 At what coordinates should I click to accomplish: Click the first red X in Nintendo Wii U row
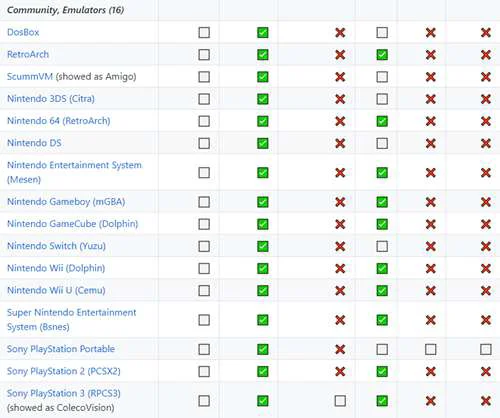340,290
